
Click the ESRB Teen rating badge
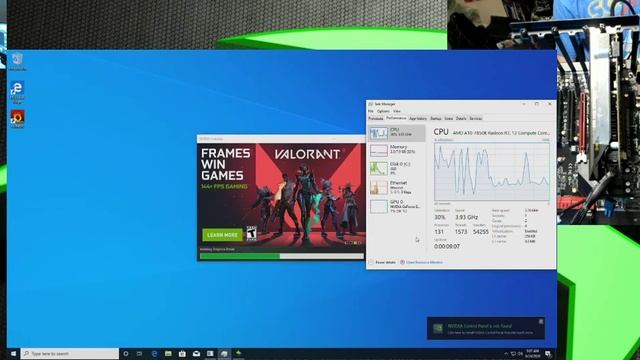click(x=251, y=233)
